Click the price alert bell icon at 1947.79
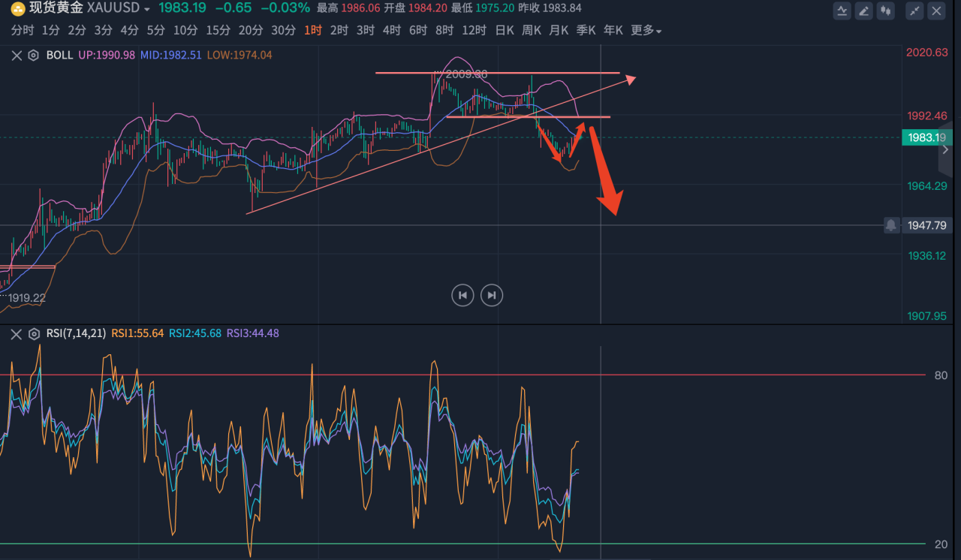 [891, 224]
